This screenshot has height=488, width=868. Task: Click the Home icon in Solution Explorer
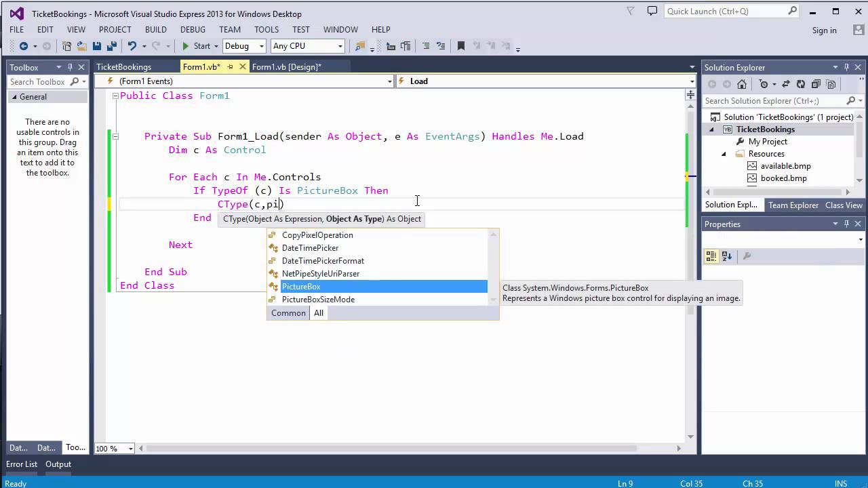point(742,84)
